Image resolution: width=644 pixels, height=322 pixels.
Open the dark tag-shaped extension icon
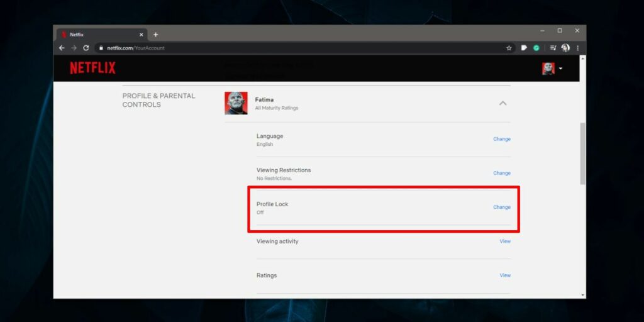pos(524,48)
